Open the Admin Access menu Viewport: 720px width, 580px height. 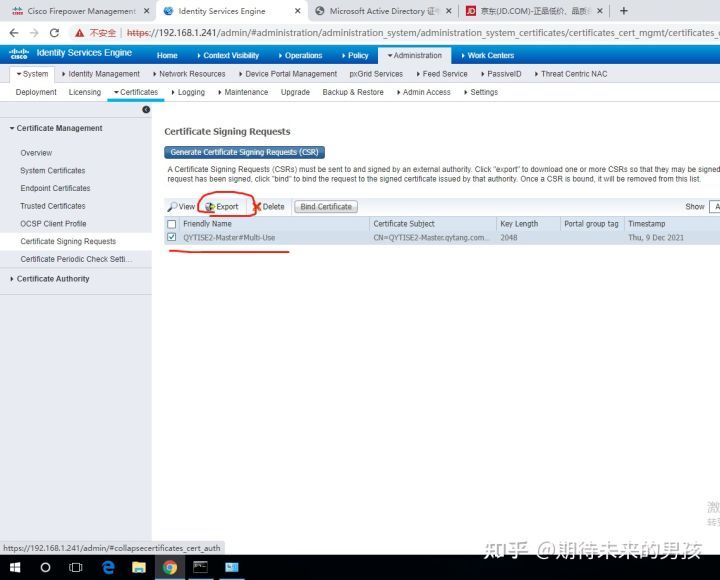coord(423,92)
